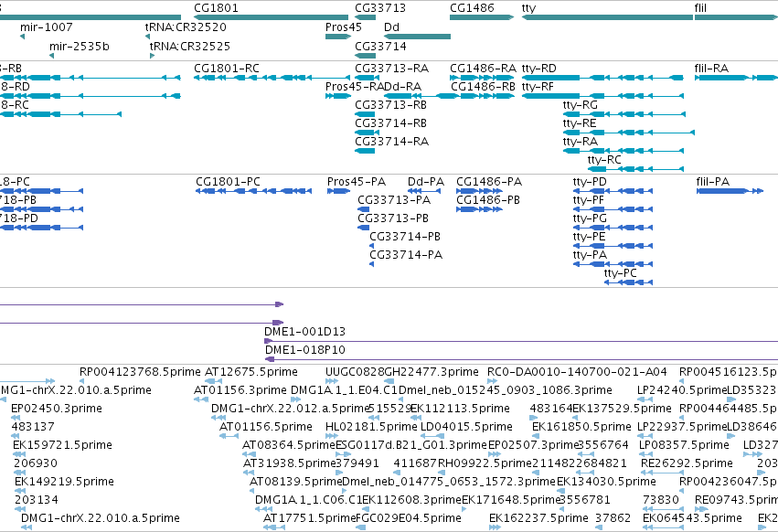Open the CG33713-RA transcript label
Viewport: 778px width, 532px height.
point(392,68)
